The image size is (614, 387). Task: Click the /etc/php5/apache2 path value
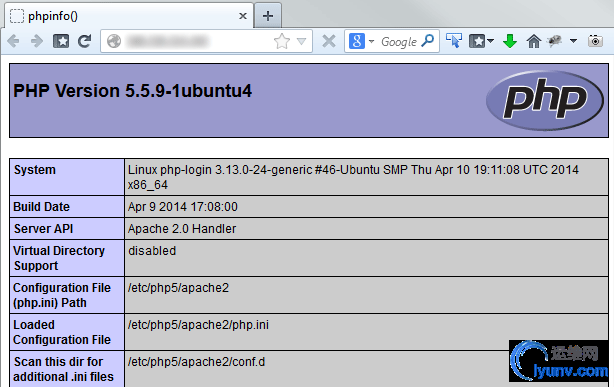(x=178, y=288)
